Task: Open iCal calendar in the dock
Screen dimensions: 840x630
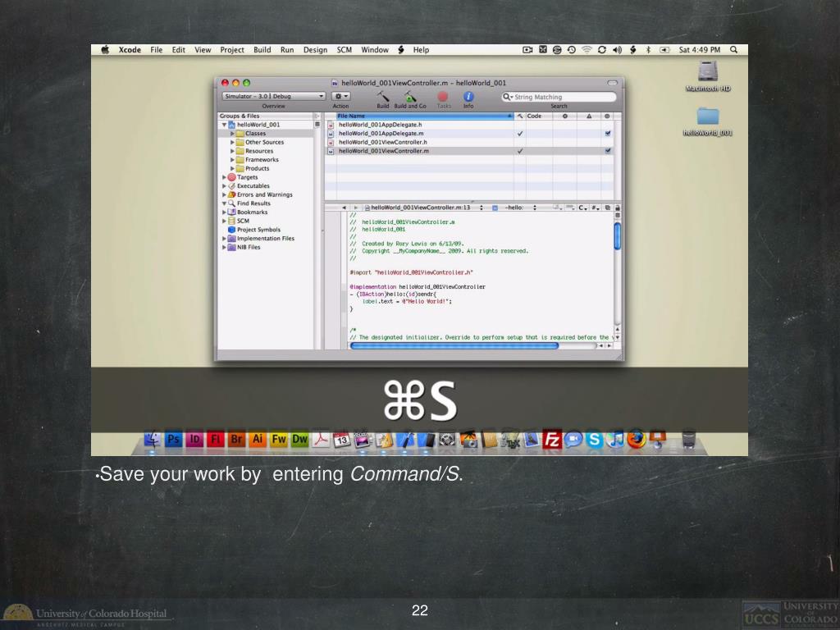Action: (x=342, y=440)
